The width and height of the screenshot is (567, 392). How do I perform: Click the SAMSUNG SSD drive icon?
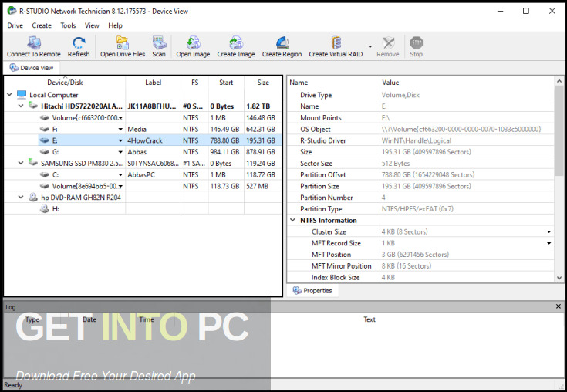pyautogui.click(x=33, y=163)
